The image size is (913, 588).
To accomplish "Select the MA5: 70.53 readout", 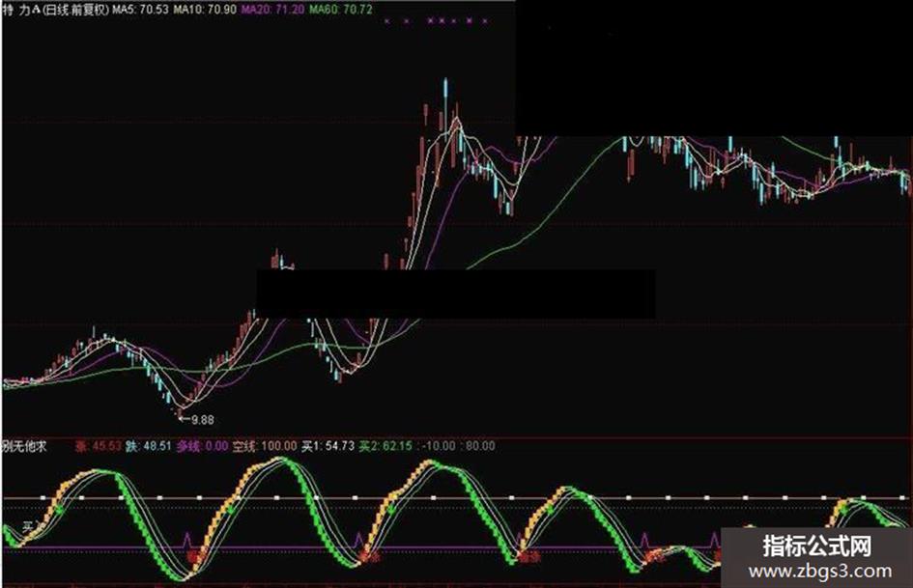I will click(x=140, y=10).
